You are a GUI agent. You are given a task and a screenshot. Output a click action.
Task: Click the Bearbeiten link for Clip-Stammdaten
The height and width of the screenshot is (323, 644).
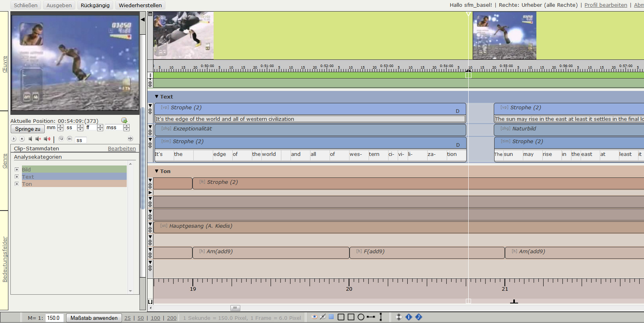coord(122,148)
